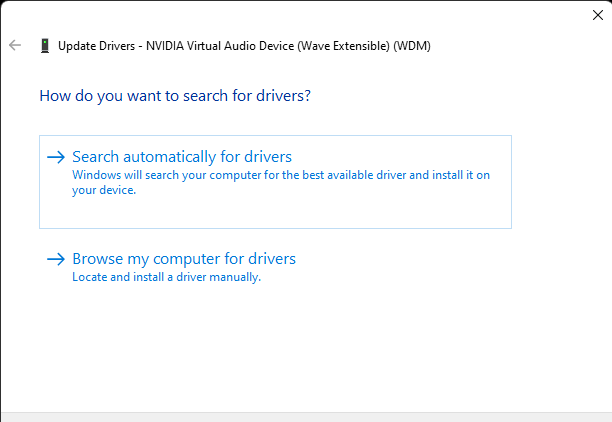The width and height of the screenshot is (612, 422).
Task: Click the device icon beside Update Drivers
Action: point(44,45)
